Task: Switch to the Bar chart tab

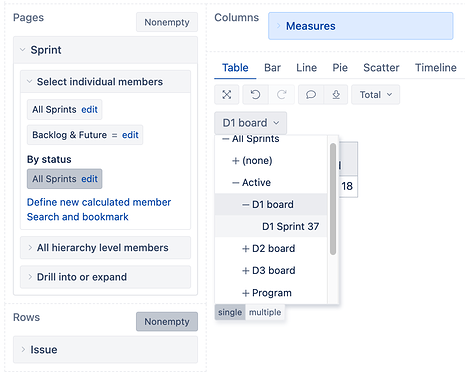Action: click(272, 68)
